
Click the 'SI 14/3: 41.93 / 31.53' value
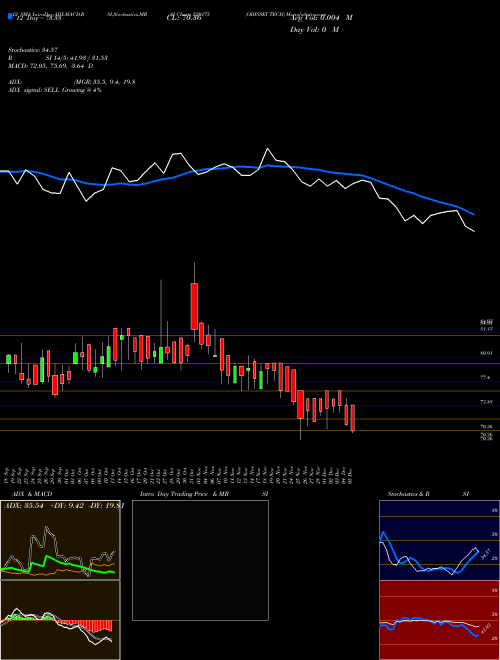tap(77, 58)
